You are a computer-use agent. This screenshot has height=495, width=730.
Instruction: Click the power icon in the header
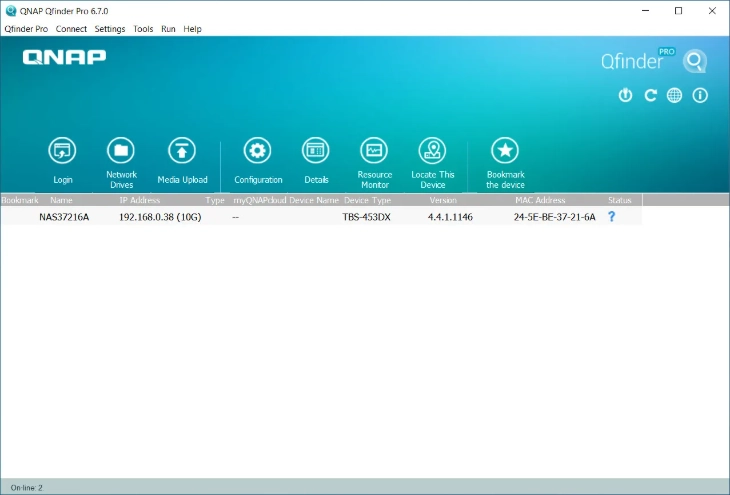tap(625, 95)
